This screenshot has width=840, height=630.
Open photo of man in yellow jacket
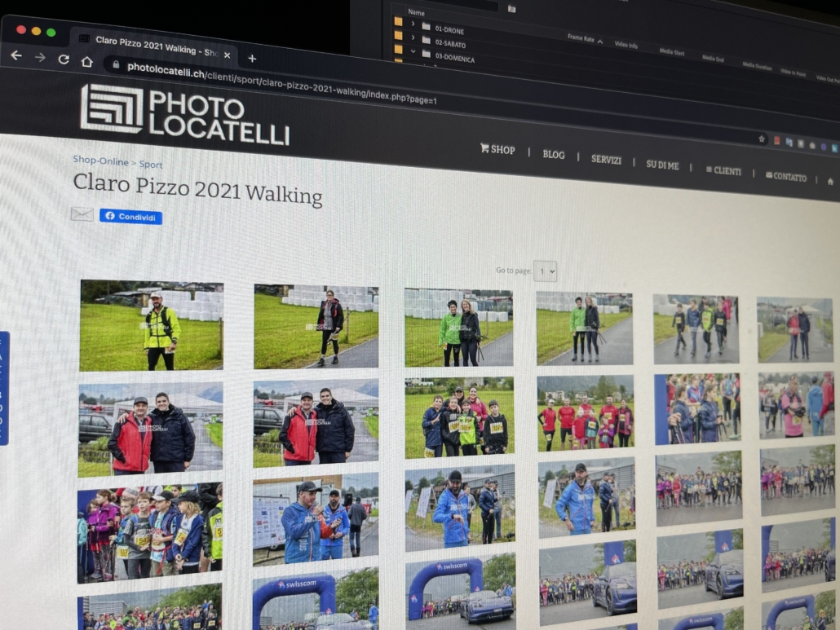(152, 325)
